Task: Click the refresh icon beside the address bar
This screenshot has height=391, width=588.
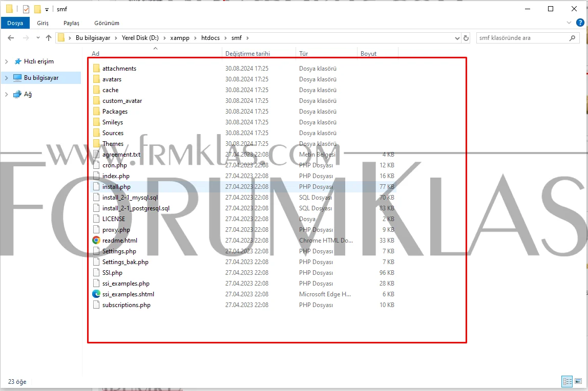Action: [466, 37]
